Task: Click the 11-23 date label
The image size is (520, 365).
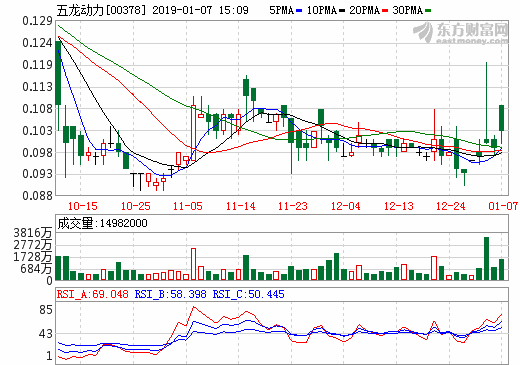Action: [292, 206]
